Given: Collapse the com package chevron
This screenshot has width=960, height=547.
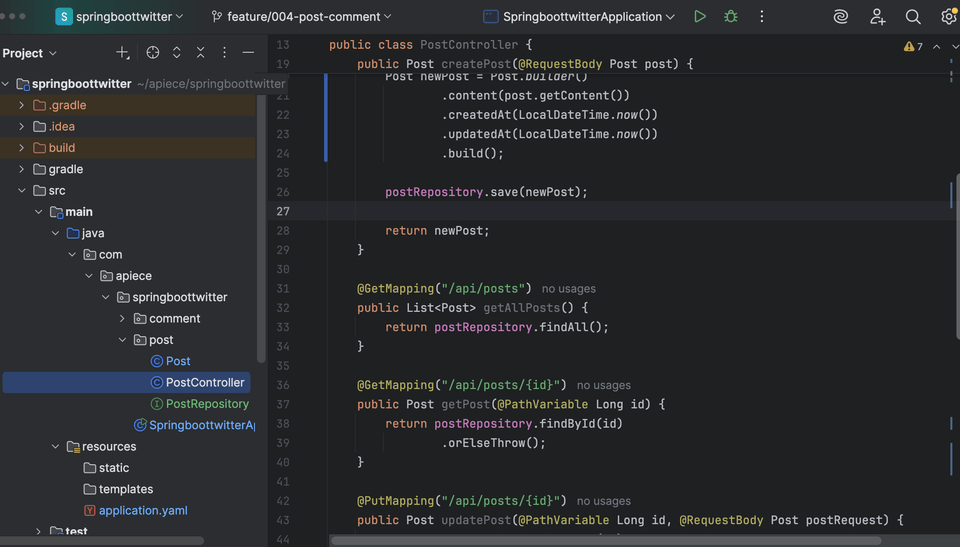Looking at the screenshot, I should pos(72,254).
